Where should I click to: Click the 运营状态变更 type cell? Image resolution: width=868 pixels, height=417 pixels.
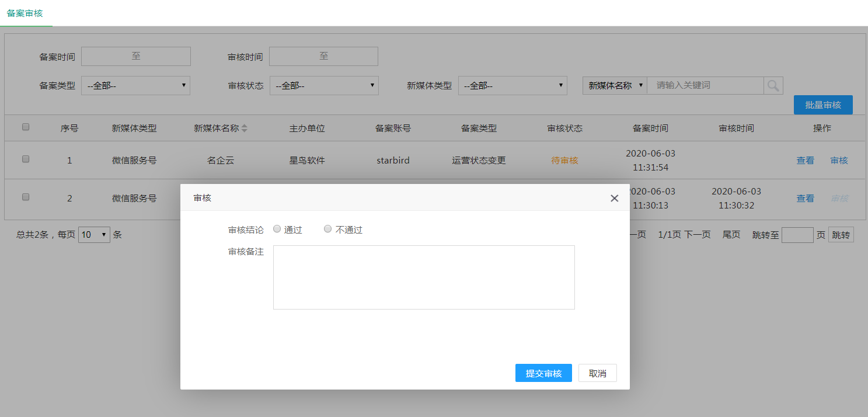pyautogui.click(x=479, y=161)
